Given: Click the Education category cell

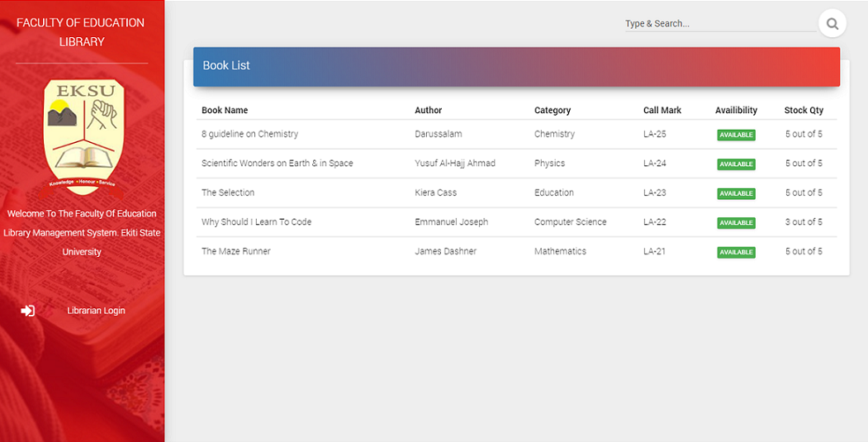Looking at the screenshot, I should pyautogui.click(x=554, y=192).
